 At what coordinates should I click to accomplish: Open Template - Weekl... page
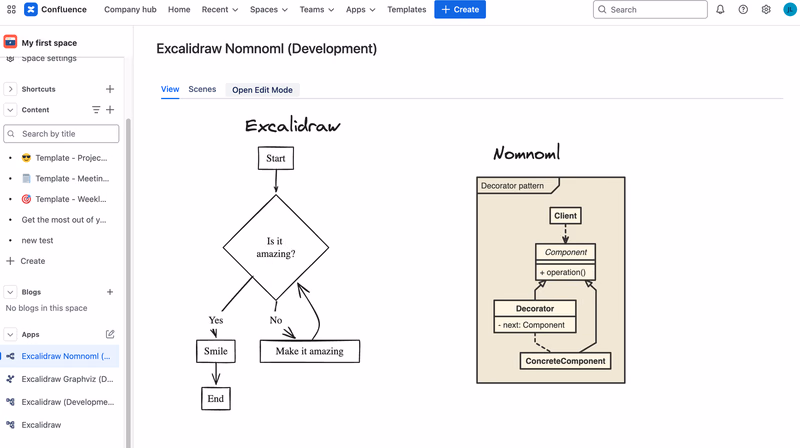click(71, 199)
